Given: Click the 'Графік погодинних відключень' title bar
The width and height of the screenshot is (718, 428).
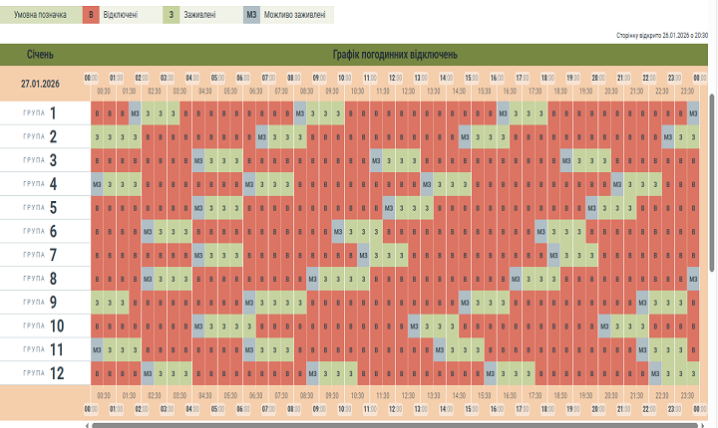Looking at the screenshot, I should coord(395,53).
